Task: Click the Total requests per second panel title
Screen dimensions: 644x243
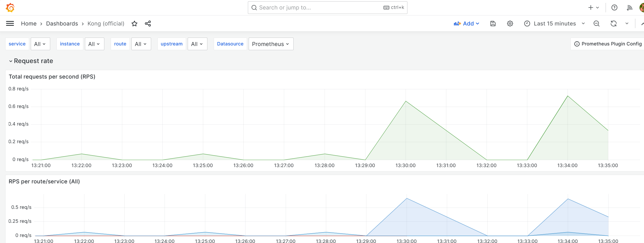Action: 52,77
